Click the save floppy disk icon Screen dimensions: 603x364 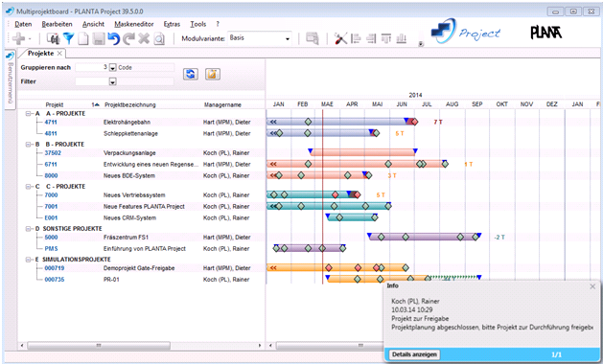(x=99, y=38)
